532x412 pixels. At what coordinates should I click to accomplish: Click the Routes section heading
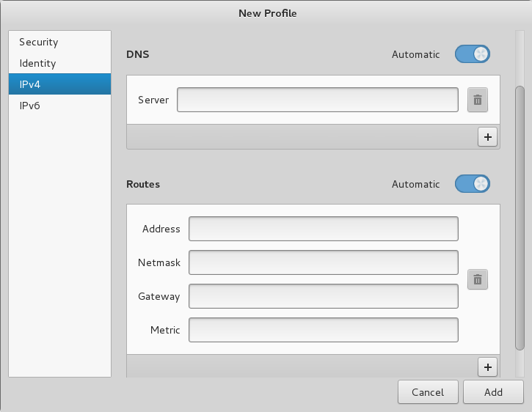(x=143, y=184)
